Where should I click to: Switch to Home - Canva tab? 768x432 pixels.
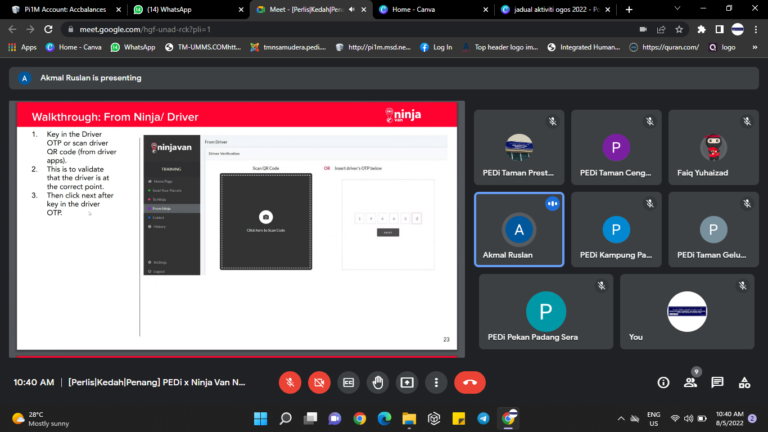[433, 9]
